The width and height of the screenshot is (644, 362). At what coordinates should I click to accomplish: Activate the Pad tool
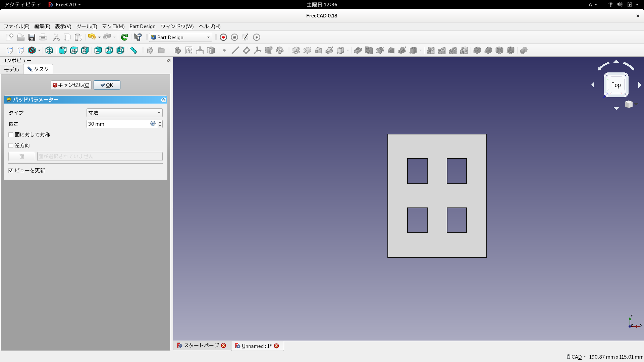click(296, 50)
